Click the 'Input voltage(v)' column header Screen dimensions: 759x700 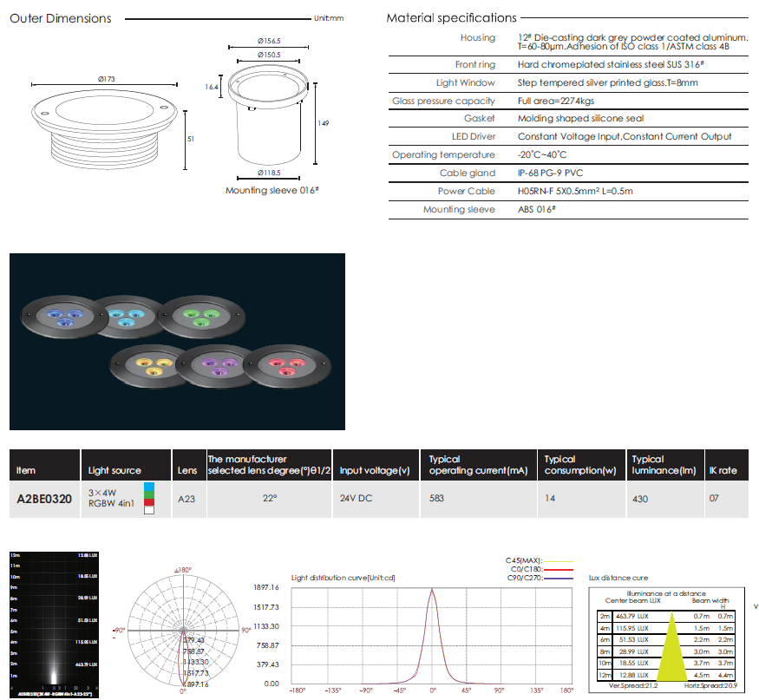click(374, 470)
